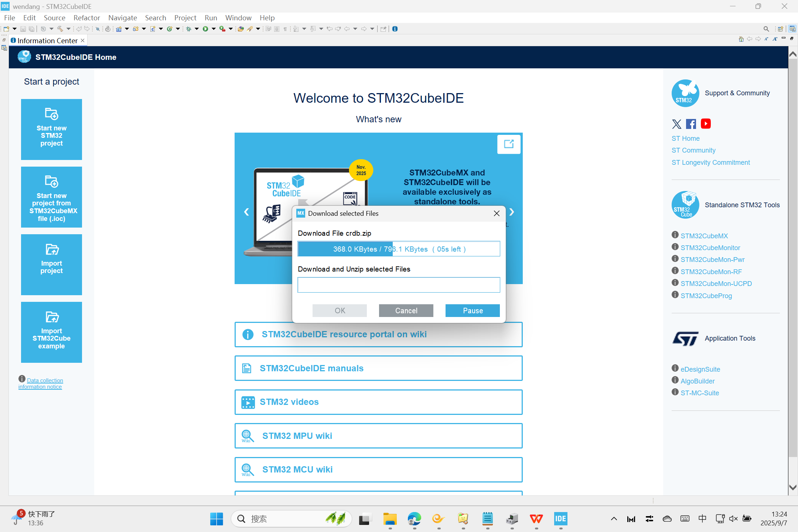798x532 pixels.
Task: Open the Window menu
Action: (238, 18)
